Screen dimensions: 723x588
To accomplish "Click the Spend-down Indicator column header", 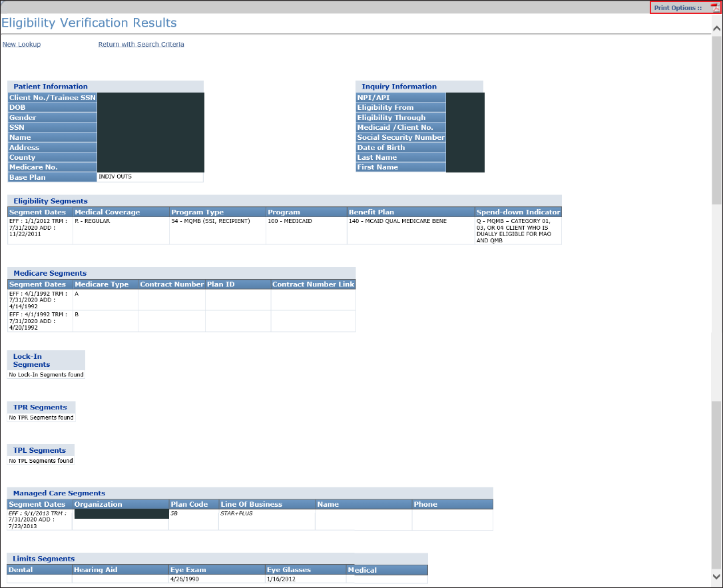I will [x=518, y=212].
